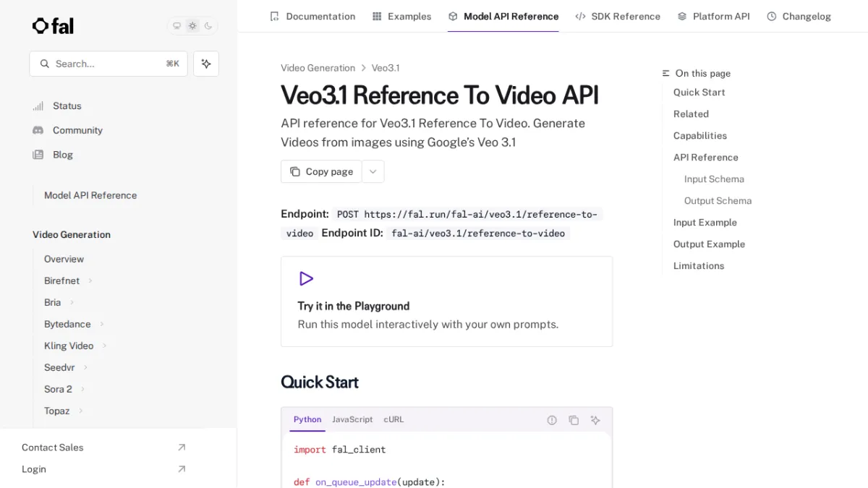Expand the Sora 2 chevron
The image size is (868, 488).
click(x=82, y=389)
